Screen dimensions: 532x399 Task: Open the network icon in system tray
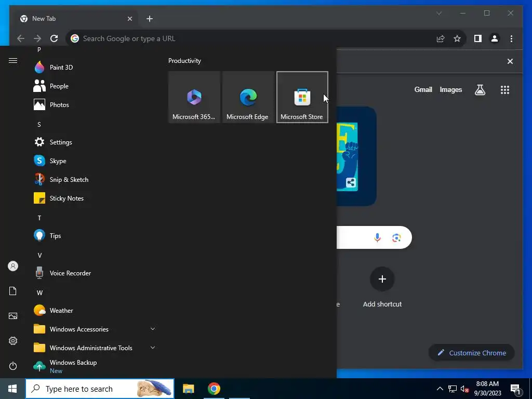[x=453, y=389]
